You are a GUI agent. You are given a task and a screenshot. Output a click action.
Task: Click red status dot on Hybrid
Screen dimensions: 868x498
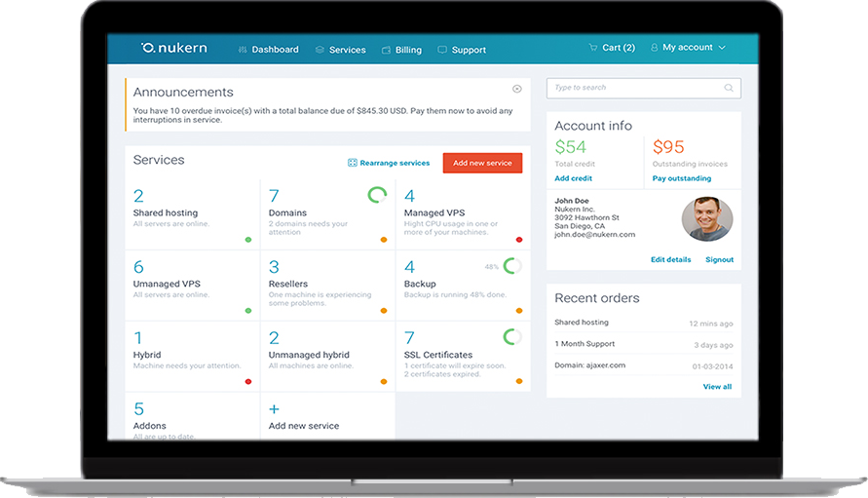pyautogui.click(x=248, y=382)
